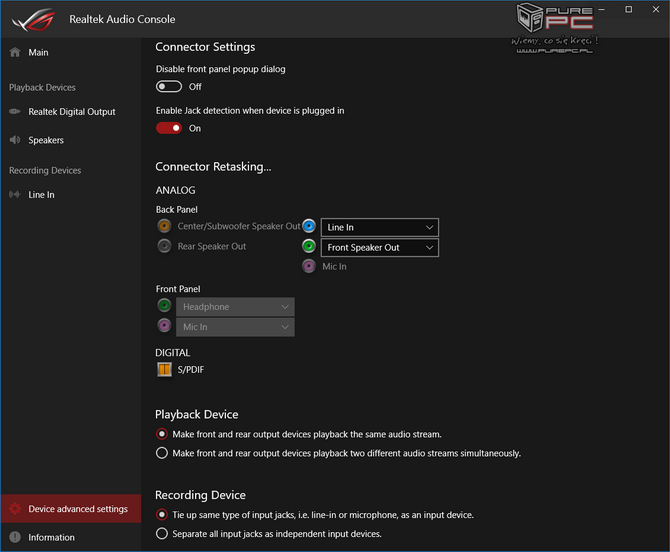The height and width of the screenshot is (552, 670).
Task: Click the blue Line In back panel jack
Action: click(x=309, y=226)
